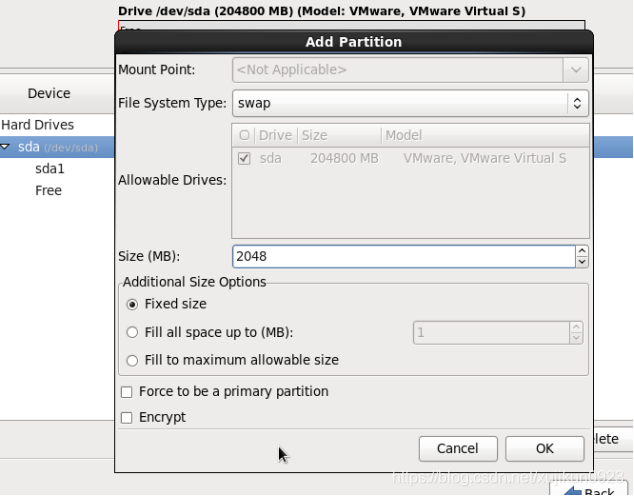
Task: Decrease Size (MB) with the down stepper arrow
Action: (x=582, y=262)
